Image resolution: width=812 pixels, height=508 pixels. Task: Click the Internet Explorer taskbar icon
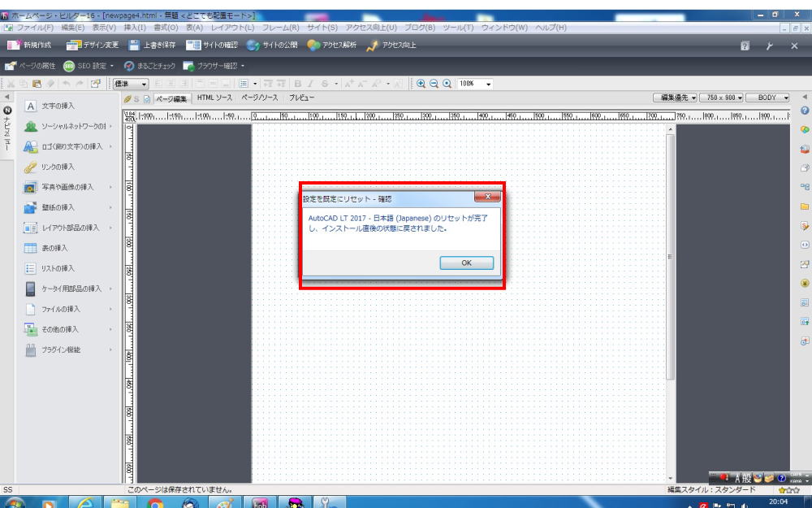tap(85, 503)
